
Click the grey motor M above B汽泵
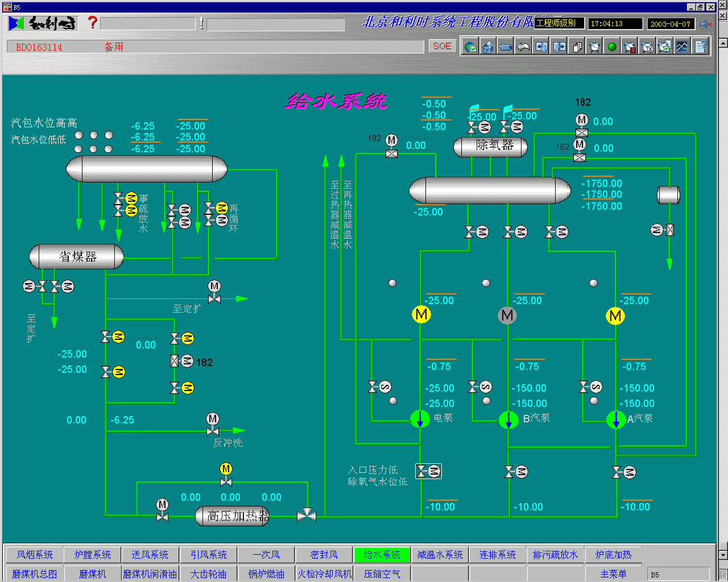pyautogui.click(x=507, y=315)
